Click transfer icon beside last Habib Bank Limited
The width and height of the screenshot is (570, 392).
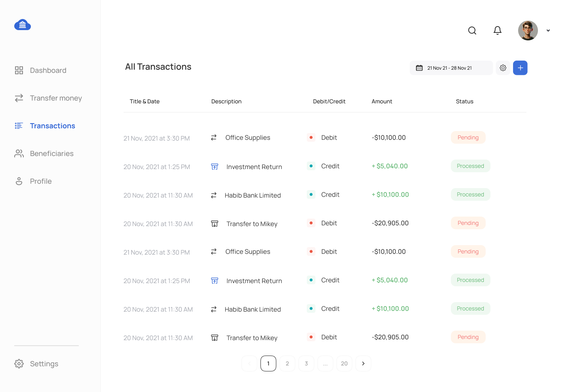214,309
